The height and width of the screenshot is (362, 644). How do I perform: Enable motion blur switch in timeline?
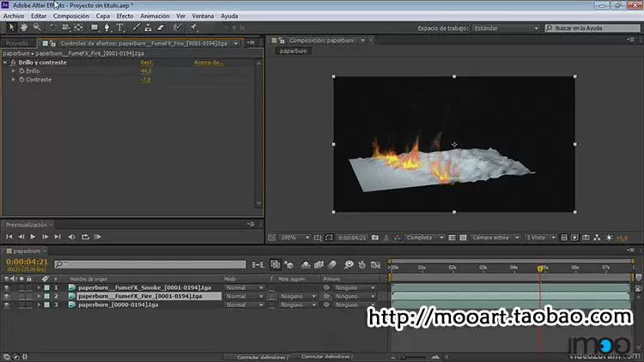coord(331,265)
